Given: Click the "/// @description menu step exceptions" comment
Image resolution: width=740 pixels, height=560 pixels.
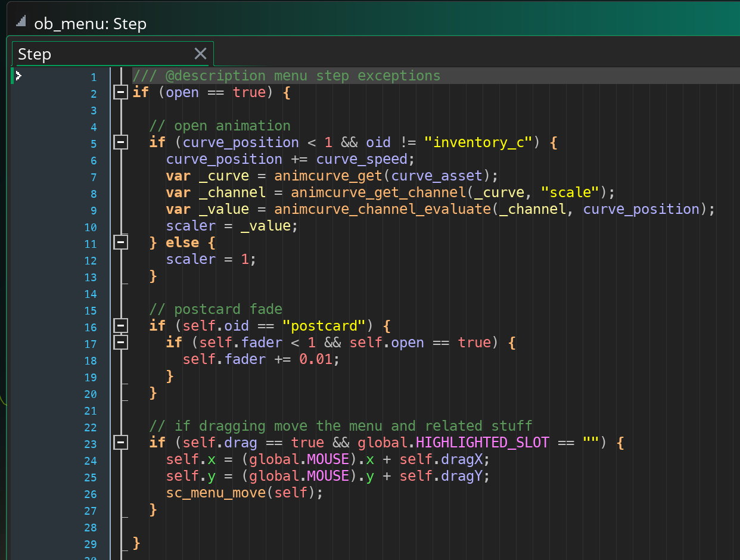Looking at the screenshot, I should tap(286, 76).
